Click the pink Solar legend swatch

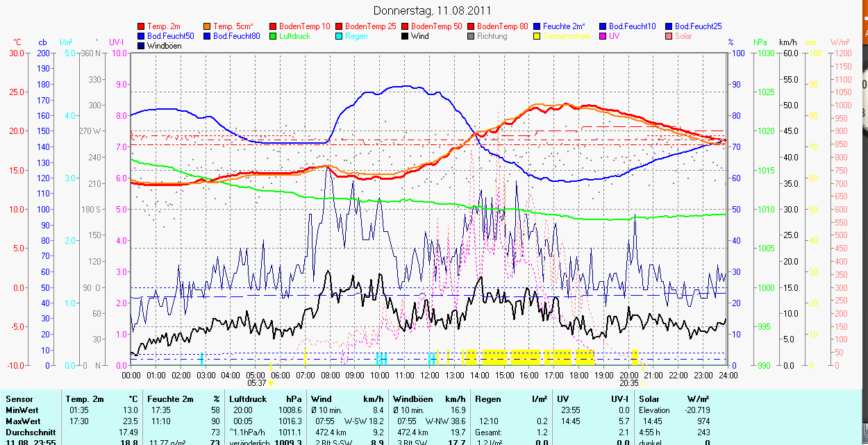pos(669,35)
